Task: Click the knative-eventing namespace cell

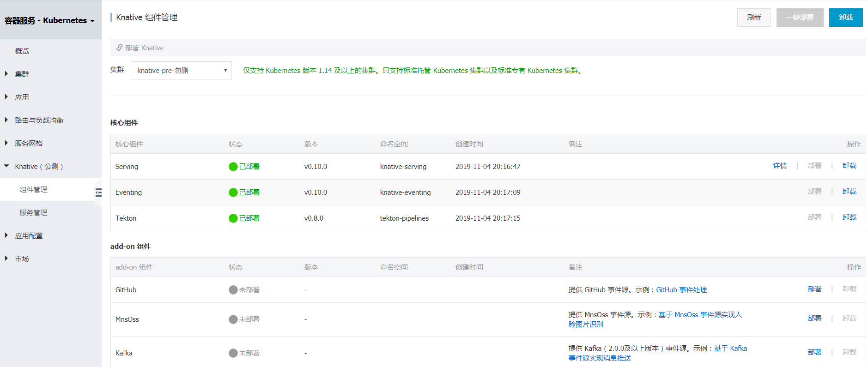Action: [405, 193]
